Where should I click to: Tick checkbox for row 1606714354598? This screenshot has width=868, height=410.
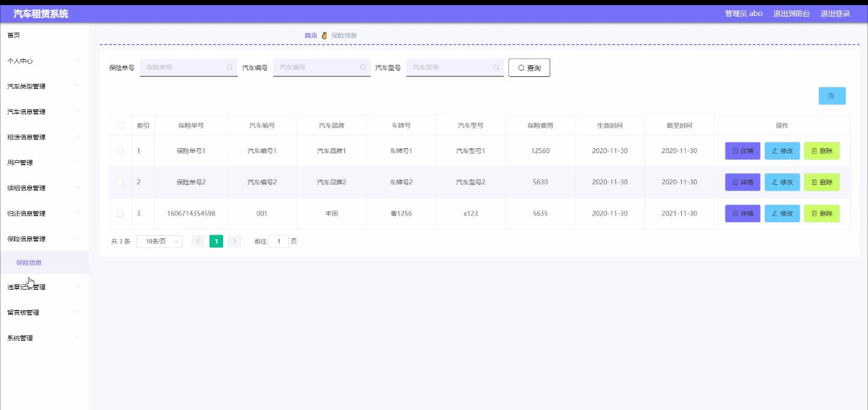pos(120,214)
